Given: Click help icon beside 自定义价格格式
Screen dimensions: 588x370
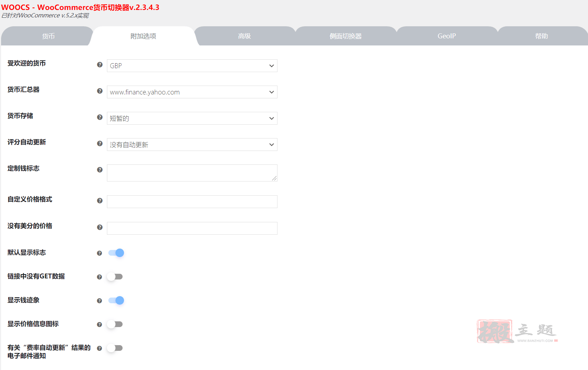Looking at the screenshot, I should tap(100, 201).
